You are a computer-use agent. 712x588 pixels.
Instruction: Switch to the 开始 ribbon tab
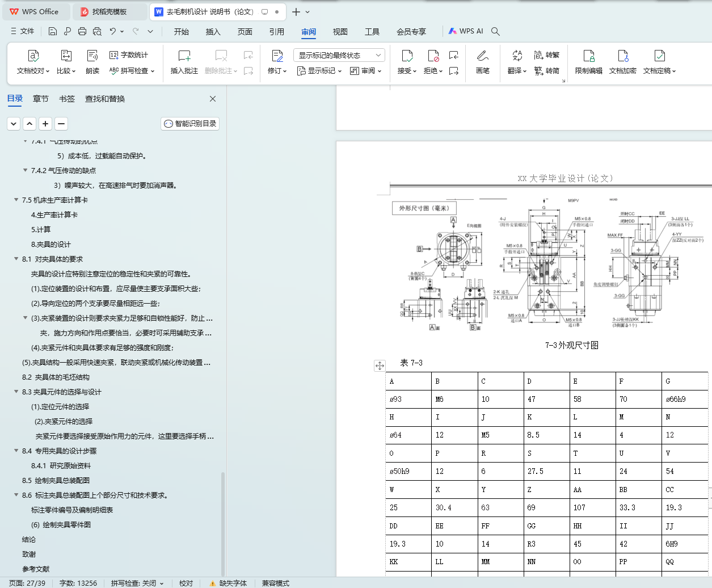click(182, 32)
